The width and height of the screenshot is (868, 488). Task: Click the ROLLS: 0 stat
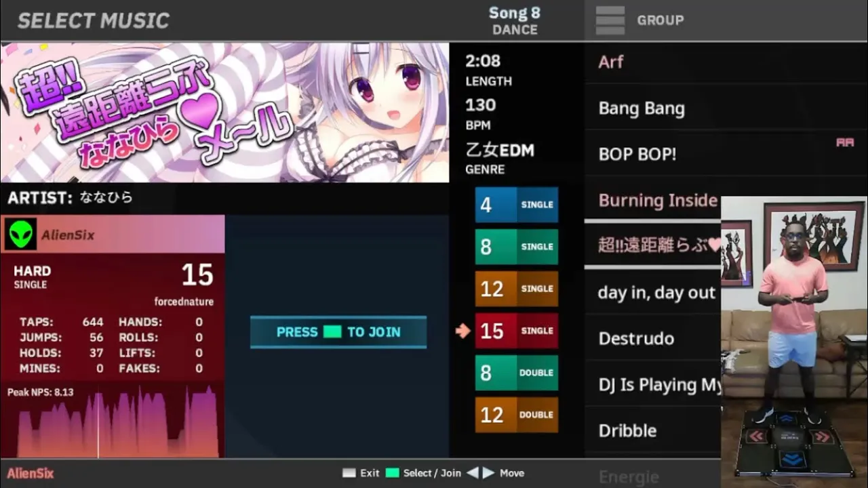[161, 338]
